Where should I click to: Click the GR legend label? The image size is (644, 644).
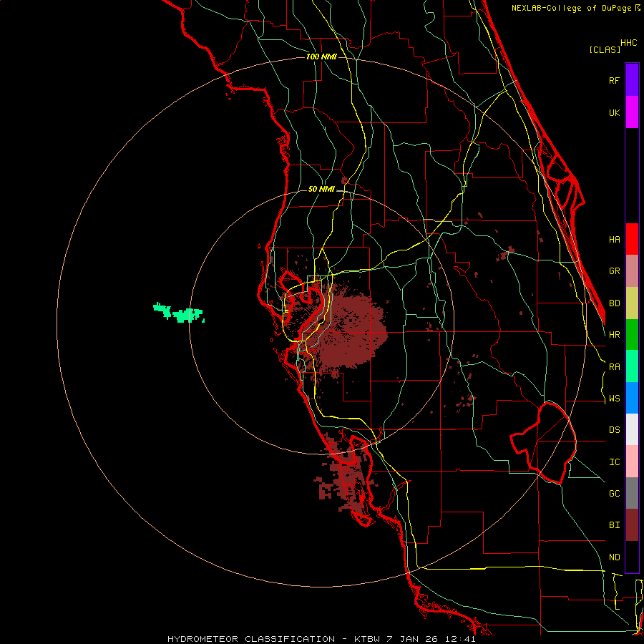tap(614, 271)
